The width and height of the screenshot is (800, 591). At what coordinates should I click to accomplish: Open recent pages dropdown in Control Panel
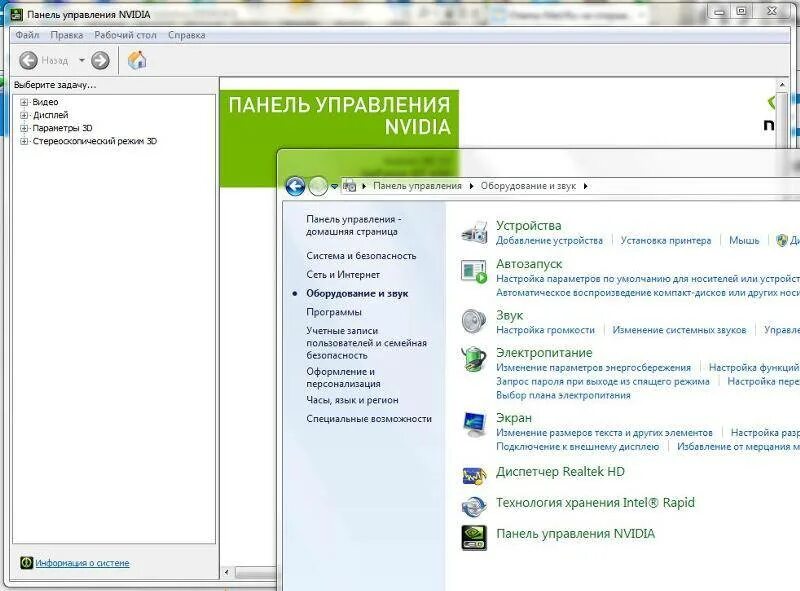[x=335, y=187]
